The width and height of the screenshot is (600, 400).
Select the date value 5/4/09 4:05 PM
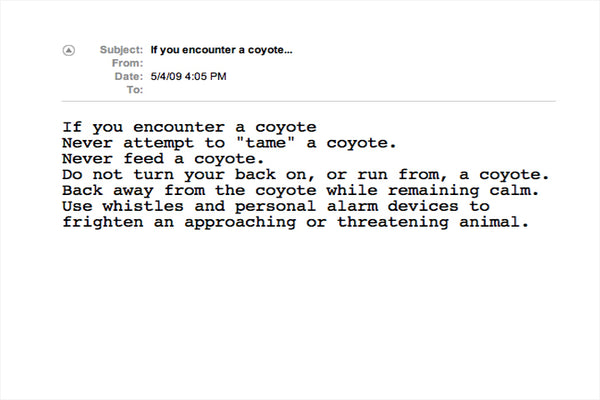click(x=188, y=77)
